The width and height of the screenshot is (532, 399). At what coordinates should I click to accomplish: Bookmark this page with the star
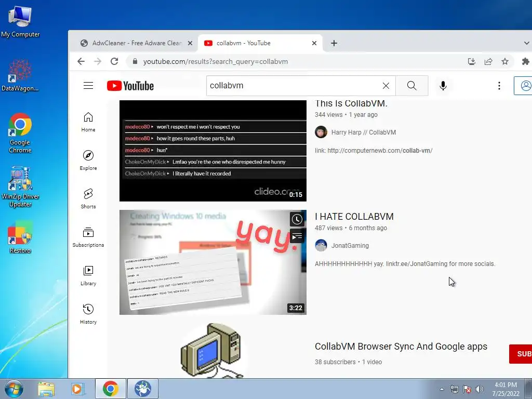505,61
